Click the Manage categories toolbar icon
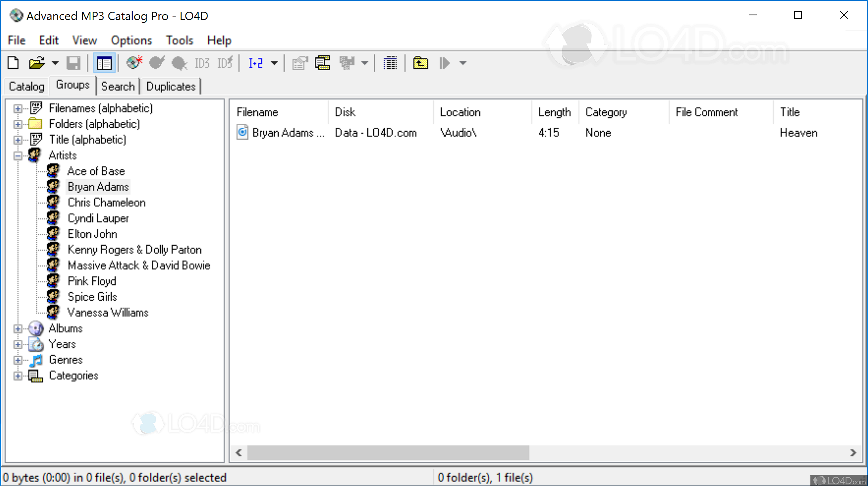This screenshot has width=868, height=486. point(322,63)
